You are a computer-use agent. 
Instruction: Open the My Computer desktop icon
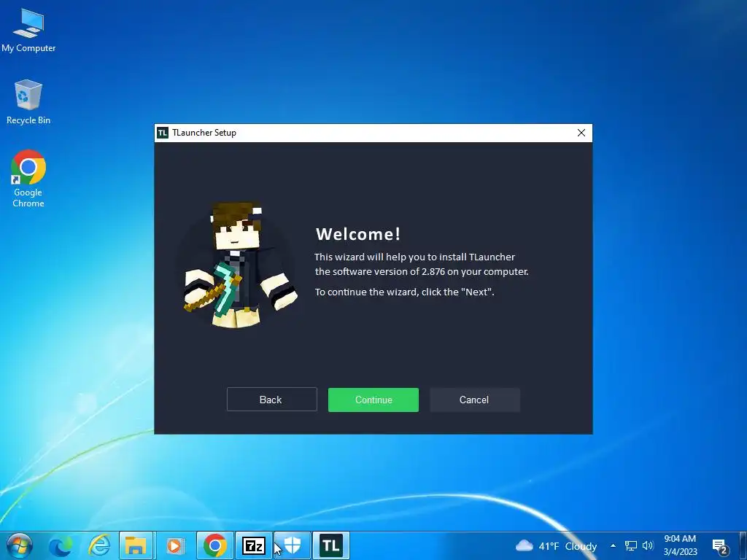tap(28, 30)
